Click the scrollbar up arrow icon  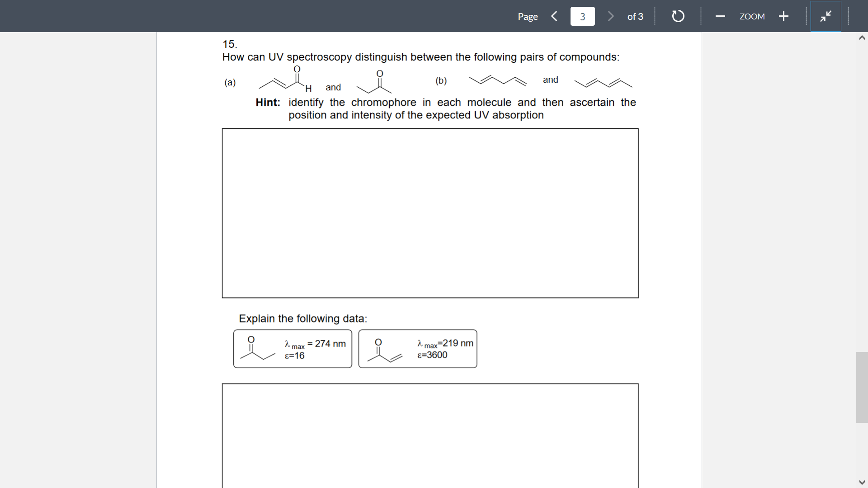pyautogui.click(x=862, y=38)
